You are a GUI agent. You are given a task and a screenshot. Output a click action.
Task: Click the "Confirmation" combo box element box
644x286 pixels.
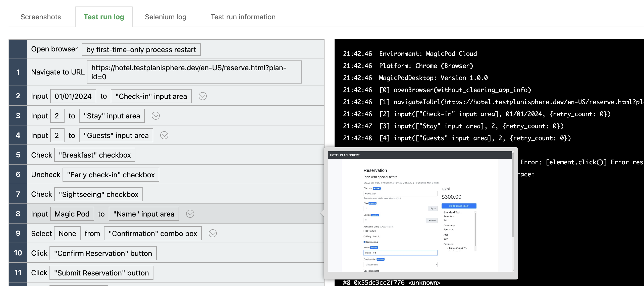153,233
